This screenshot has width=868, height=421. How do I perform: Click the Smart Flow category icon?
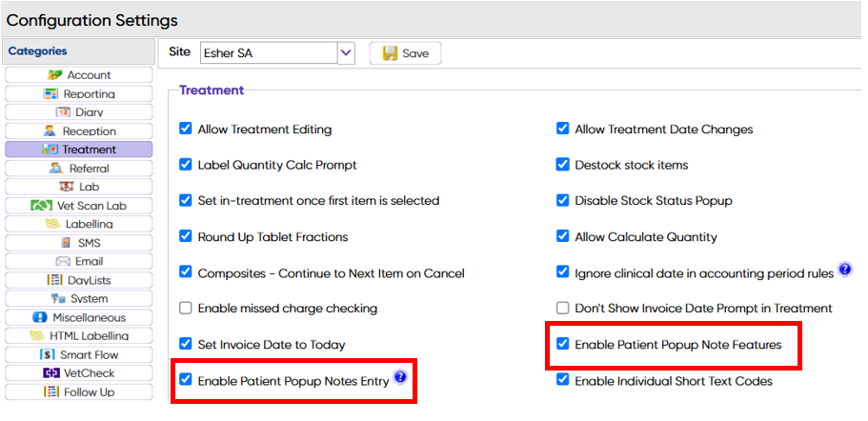48,354
